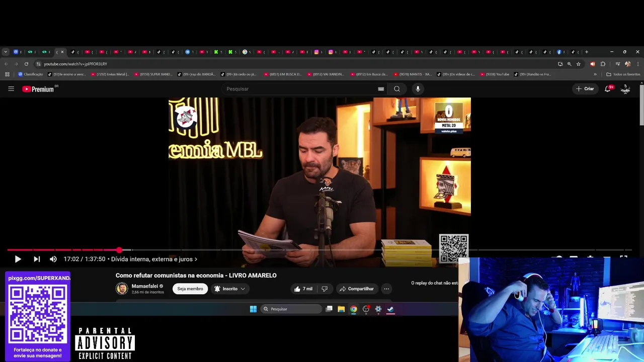
Task: Click Windows taskbar Pesquisar search box
Action: tap(291, 309)
